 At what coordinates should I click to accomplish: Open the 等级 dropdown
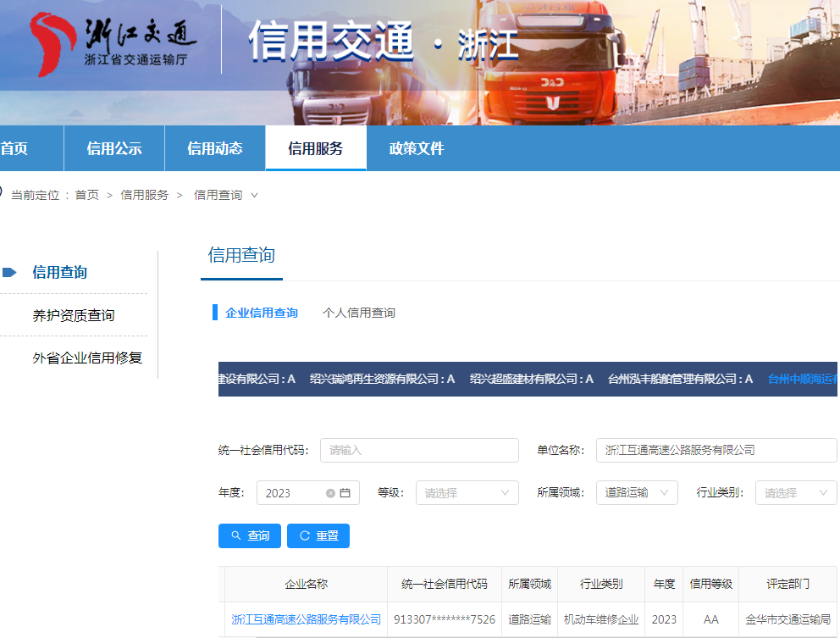(467, 492)
